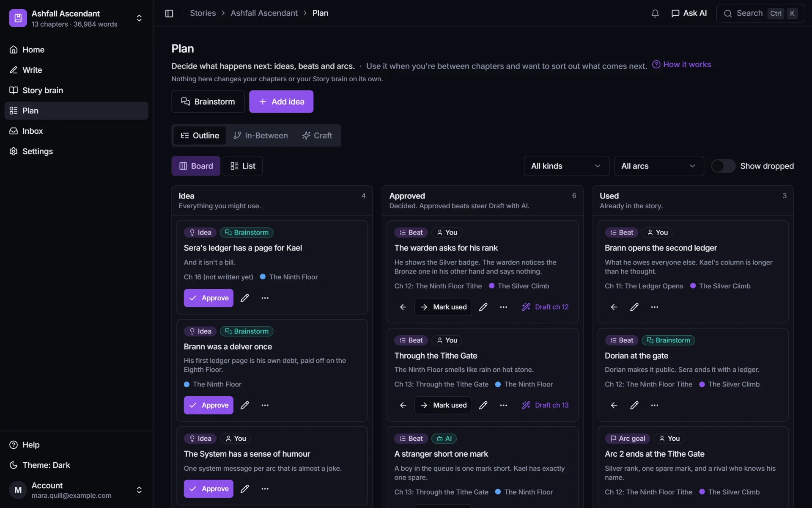This screenshot has height=508, width=812.
Task: Edit the "Sera's ledger has a page for Kael" idea
Action: [x=244, y=298]
